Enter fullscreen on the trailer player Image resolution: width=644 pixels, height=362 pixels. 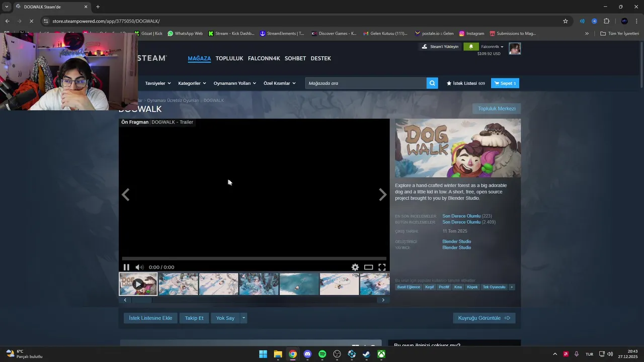click(x=382, y=267)
